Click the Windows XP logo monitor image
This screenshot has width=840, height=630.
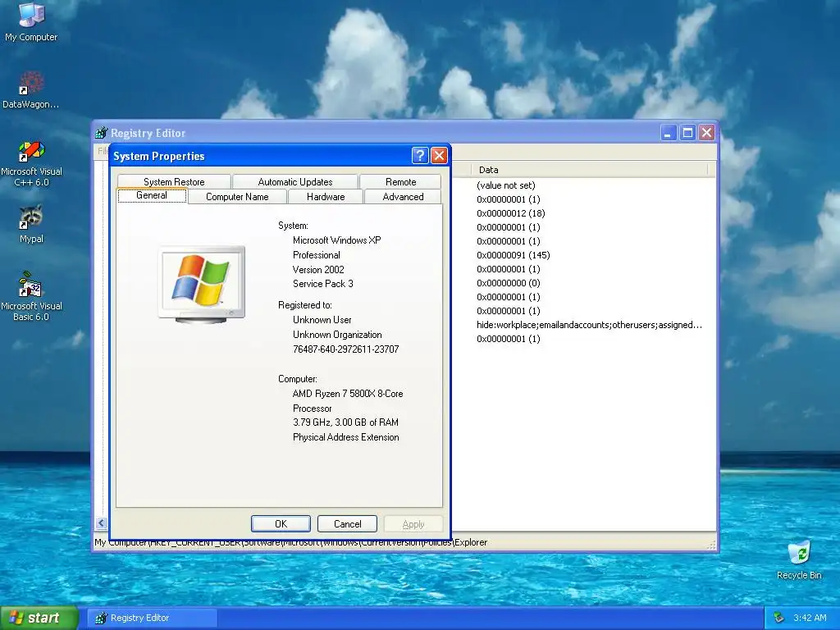click(202, 284)
